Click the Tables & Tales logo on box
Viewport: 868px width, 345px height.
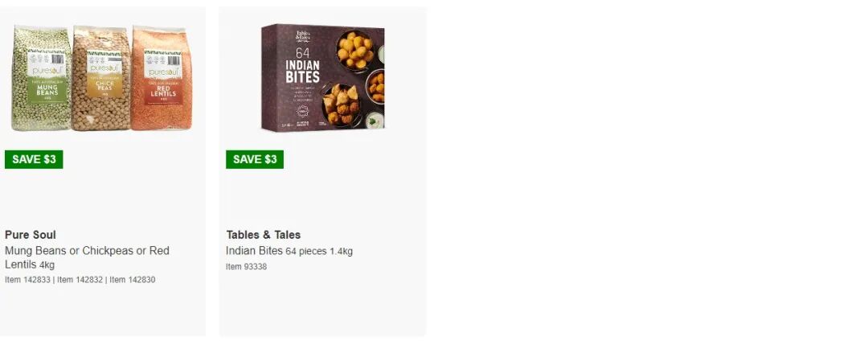point(303,36)
